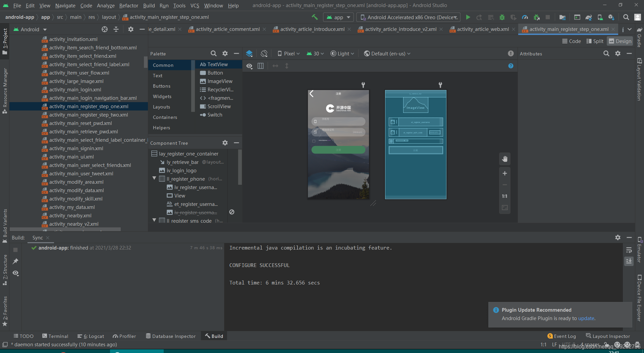Viewport: 644px width, 353px height.
Task: Set canvas zoom to 1:1
Action: coord(504,196)
